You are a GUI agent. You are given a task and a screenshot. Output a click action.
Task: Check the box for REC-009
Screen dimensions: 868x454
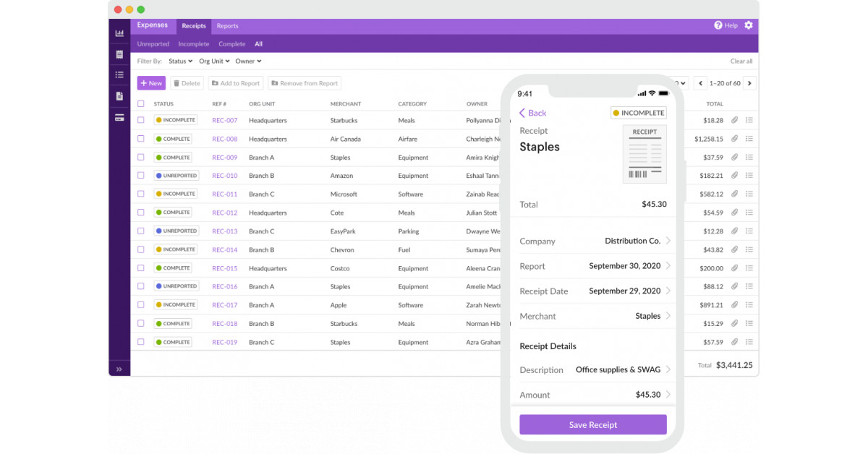pos(141,157)
